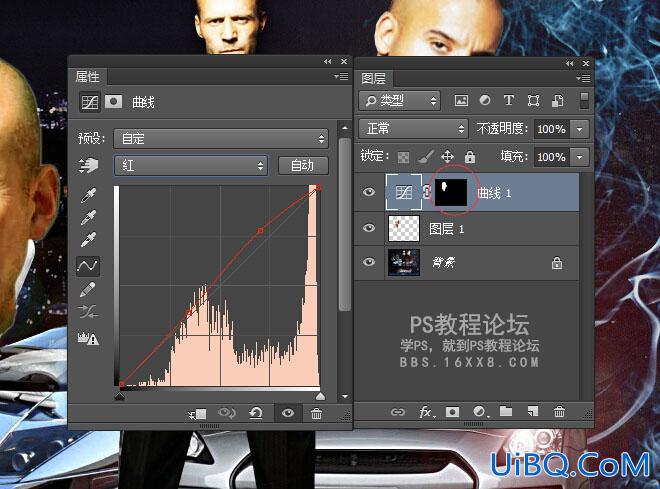Delete layer trash icon in Layers panel
660x489 pixels.
(559, 411)
